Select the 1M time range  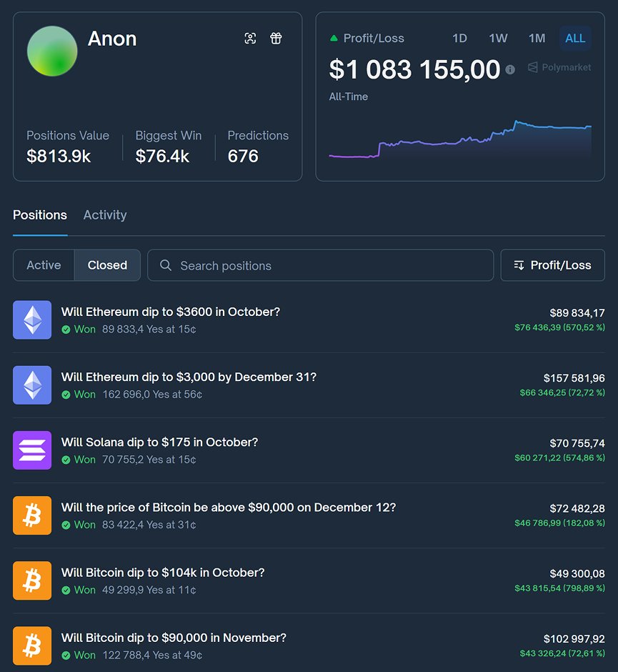coord(537,38)
